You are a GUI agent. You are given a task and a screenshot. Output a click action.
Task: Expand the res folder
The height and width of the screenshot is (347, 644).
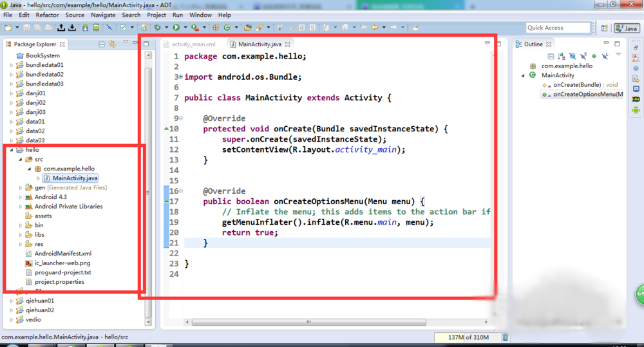21,245
